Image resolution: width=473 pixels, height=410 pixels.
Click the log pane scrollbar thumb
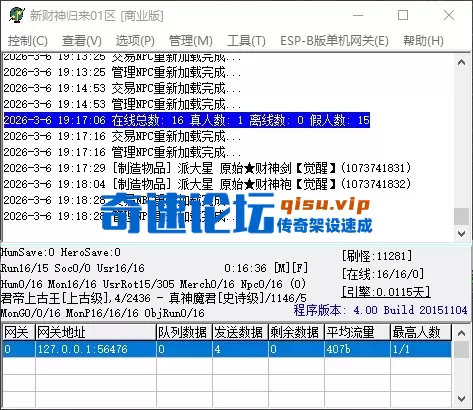[462, 217]
